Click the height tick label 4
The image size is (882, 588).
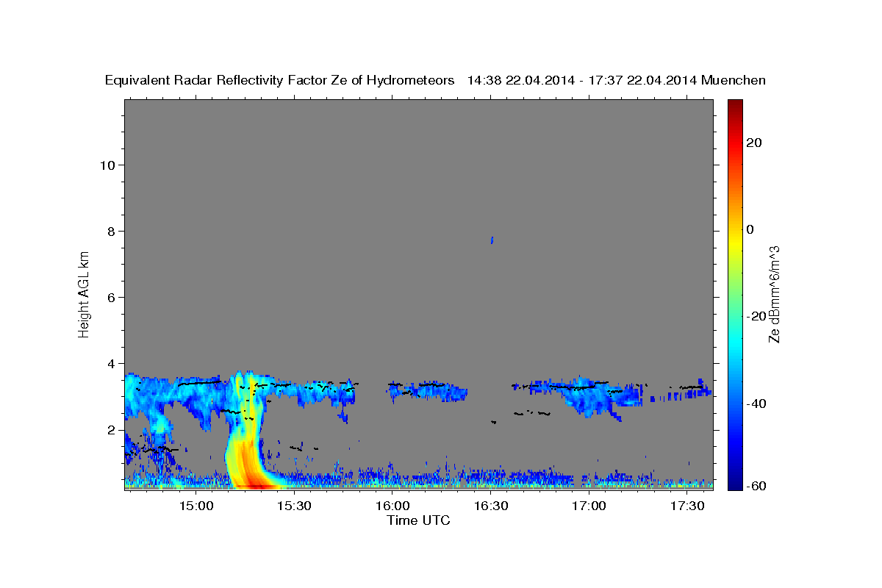(x=112, y=364)
